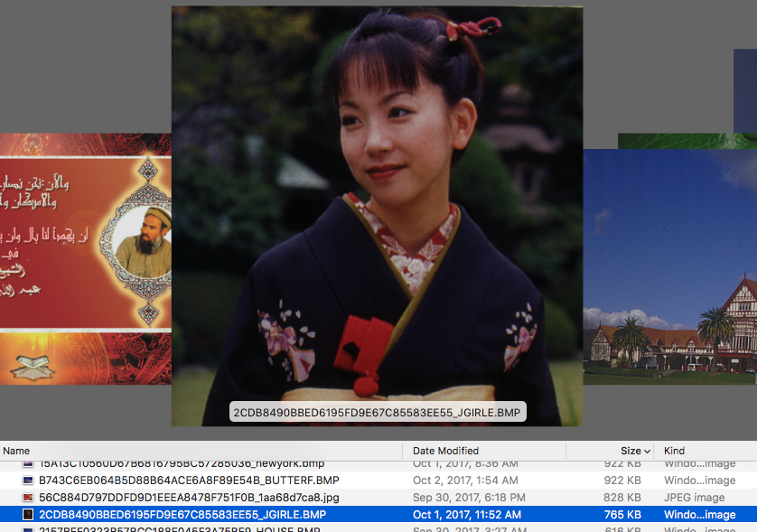Click the newyork.bmp file icon
The height and width of the screenshot is (532, 757).
[28, 464]
